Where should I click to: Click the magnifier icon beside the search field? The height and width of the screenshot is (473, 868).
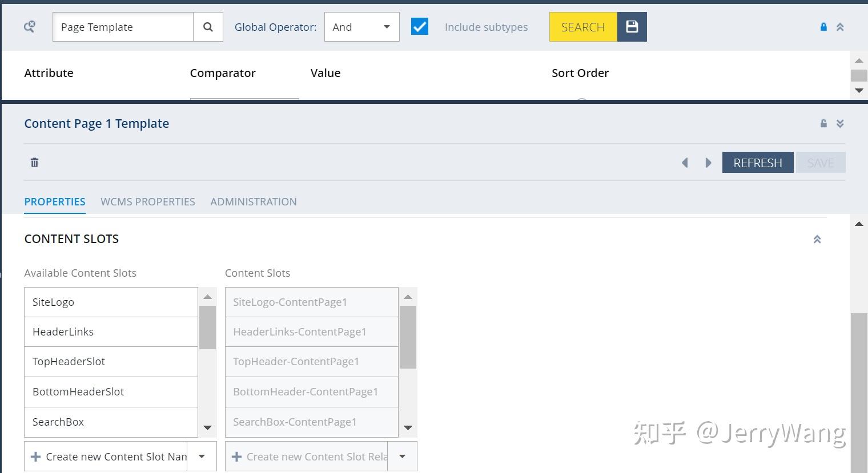pos(208,26)
